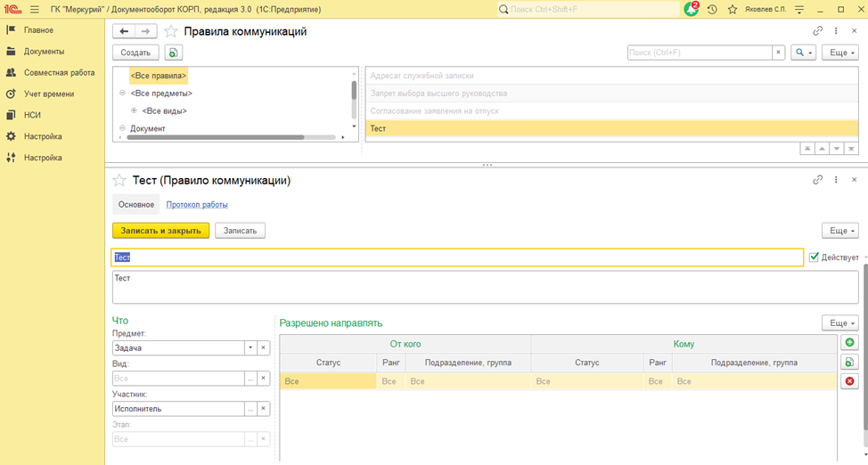The width and height of the screenshot is (868, 465).
Task: Open Настройка section with gear icon
Action: 43,136
